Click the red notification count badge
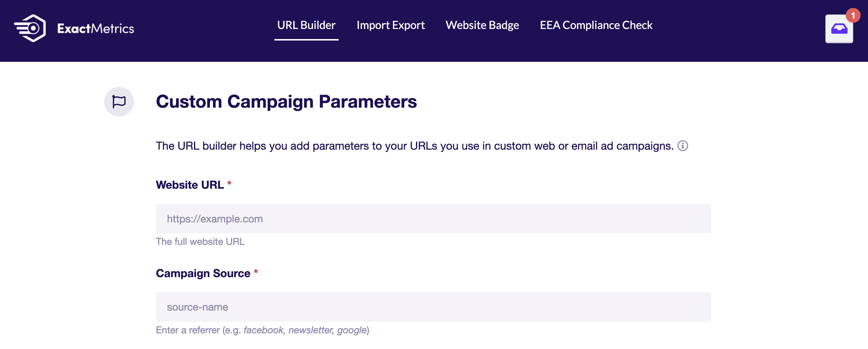Viewport: 868px width, 349px height. coord(853,15)
